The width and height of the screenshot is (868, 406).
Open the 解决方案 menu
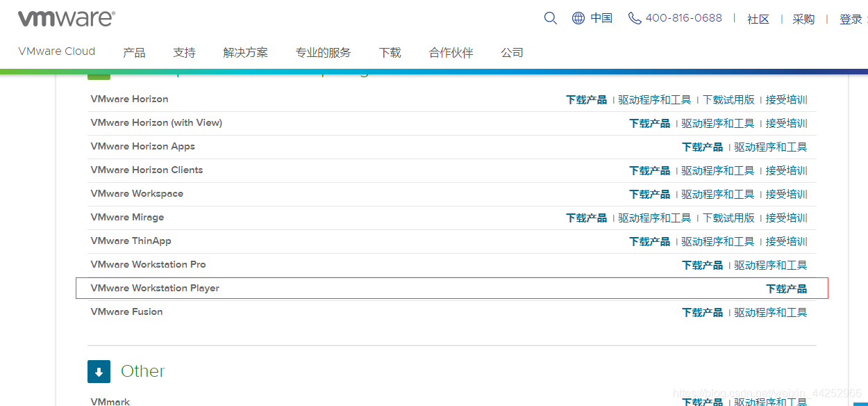point(245,52)
